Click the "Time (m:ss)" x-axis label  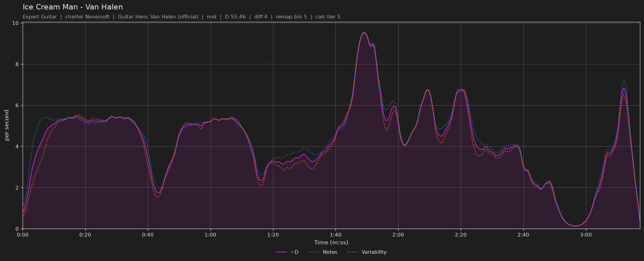[x=331, y=242]
